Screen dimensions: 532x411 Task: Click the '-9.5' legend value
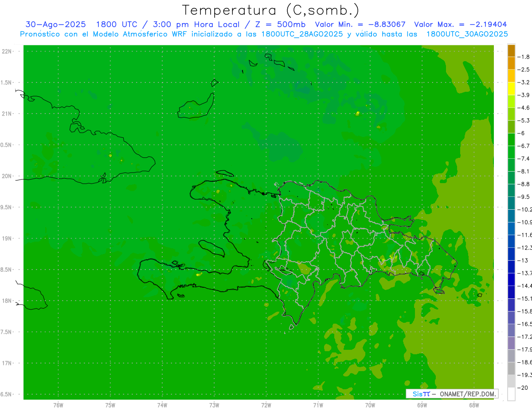point(524,197)
